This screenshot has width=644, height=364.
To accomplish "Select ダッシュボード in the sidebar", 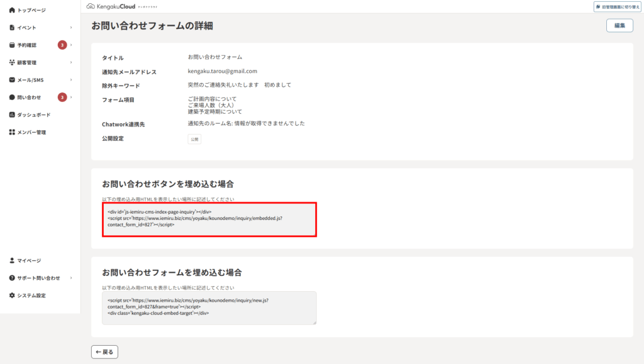I will coord(34,115).
